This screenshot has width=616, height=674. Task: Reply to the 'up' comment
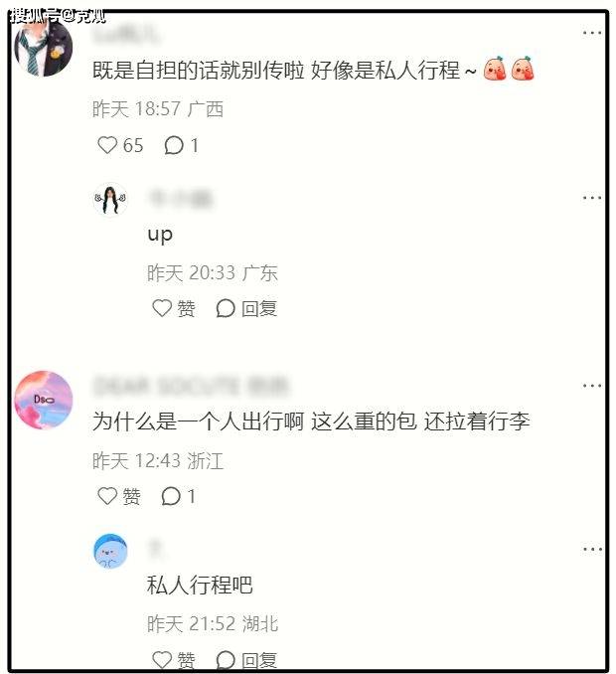pyautogui.click(x=246, y=308)
